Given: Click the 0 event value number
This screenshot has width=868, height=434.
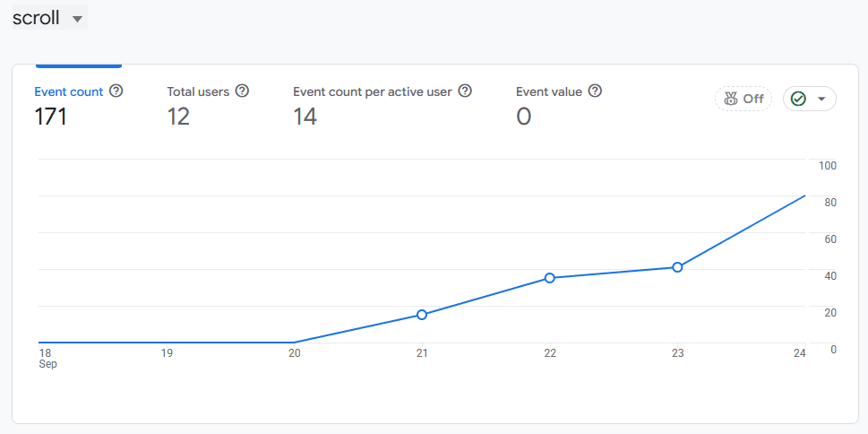Looking at the screenshot, I should click(524, 117).
